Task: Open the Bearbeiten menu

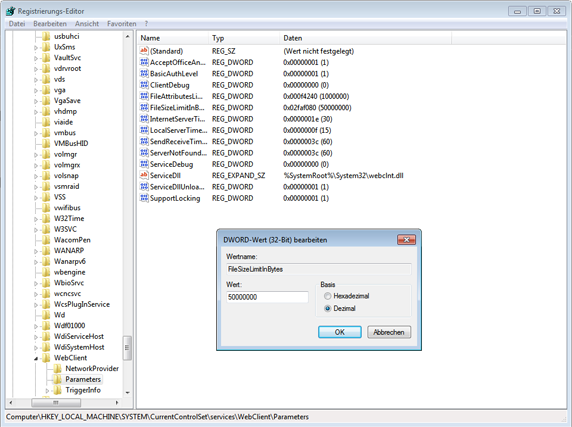Action: point(50,24)
